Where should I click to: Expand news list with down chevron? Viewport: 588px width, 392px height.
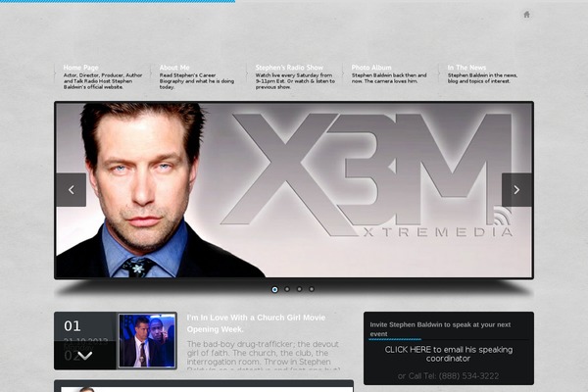(84, 356)
